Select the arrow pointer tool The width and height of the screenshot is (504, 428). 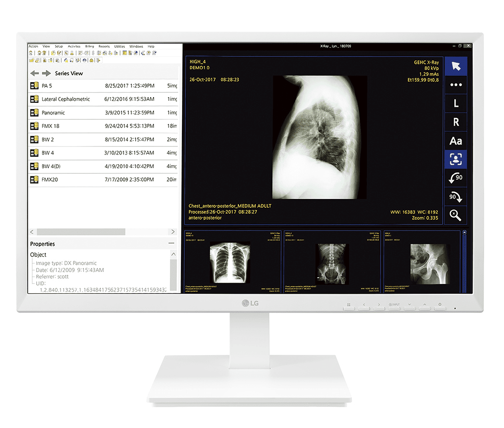456,66
